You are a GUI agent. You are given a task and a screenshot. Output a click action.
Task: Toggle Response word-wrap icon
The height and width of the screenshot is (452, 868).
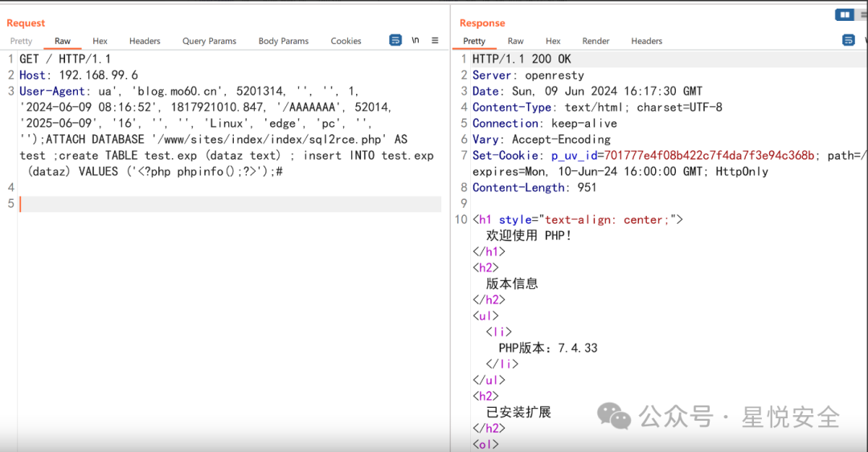pyautogui.click(x=848, y=40)
